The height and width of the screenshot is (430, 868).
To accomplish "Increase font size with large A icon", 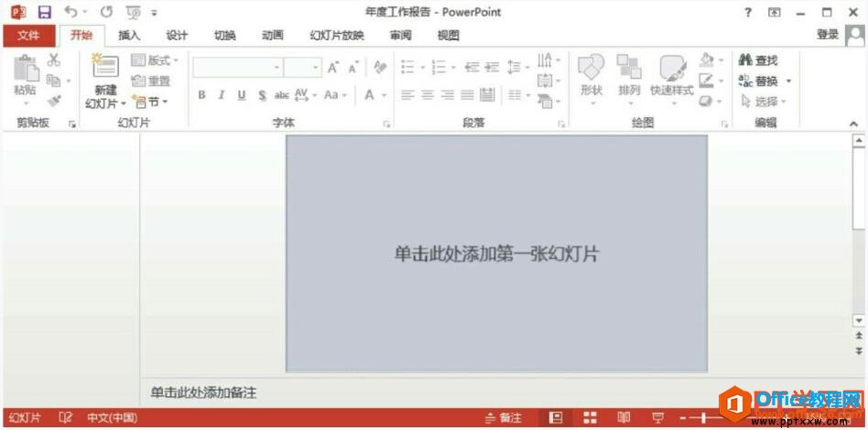I will point(333,68).
